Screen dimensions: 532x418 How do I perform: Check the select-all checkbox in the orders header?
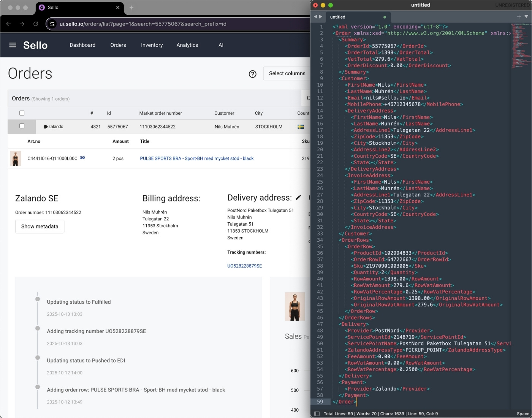click(22, 113)
